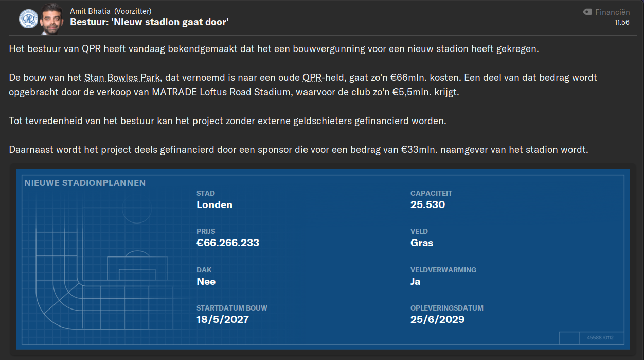Select the capacity value 25.530
Screen dimensions: 644x360
[x=427, y=204]
